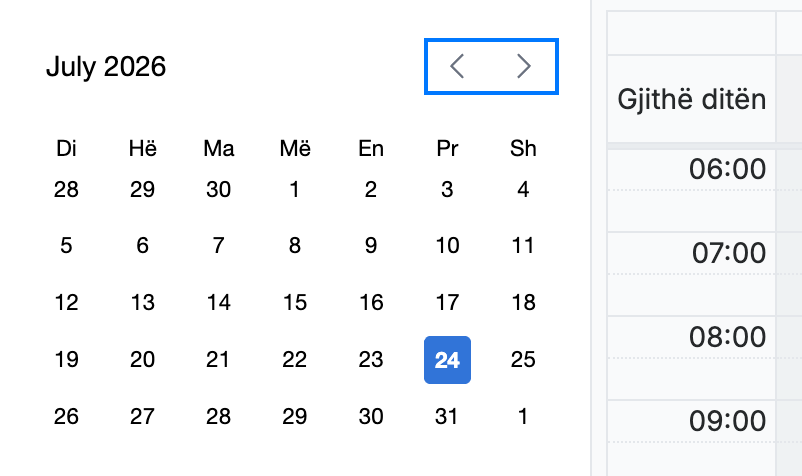Viewport: 802px width, 476px height.
Task: Pick date 18 under Sh column
Action: (x=523, y=303)
